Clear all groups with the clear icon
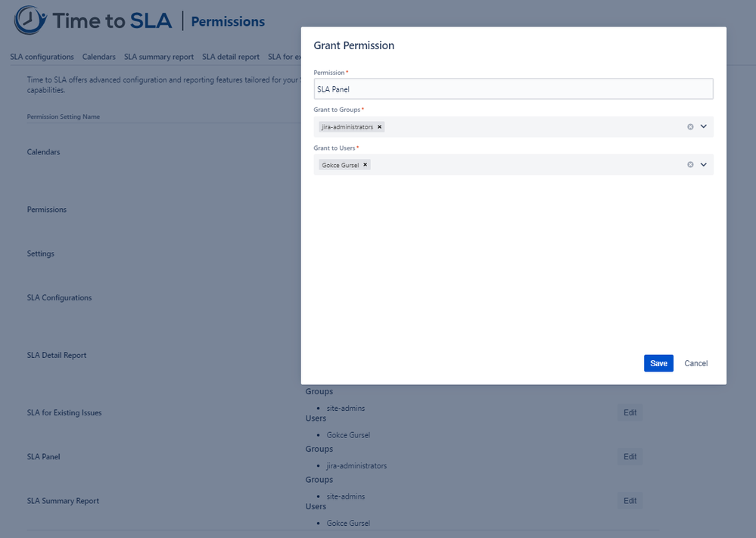This screenshot has width=756, height=538. tap(690, 126)
